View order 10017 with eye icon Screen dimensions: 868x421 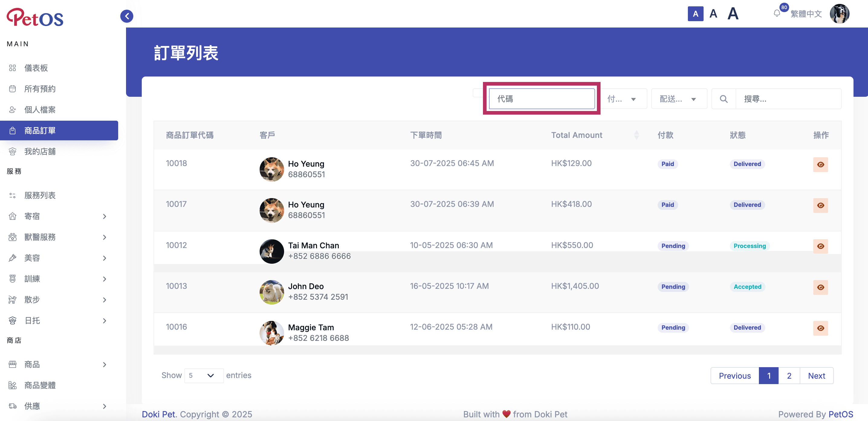click(821, 205)
